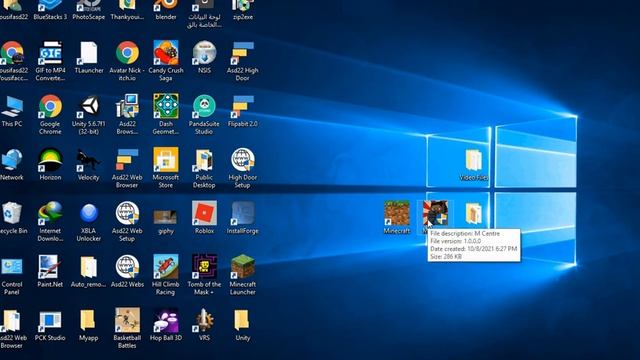Select the Asd22 High Door icon
Viewport: 640px width, 360px height.
click(x=242, y=61)
